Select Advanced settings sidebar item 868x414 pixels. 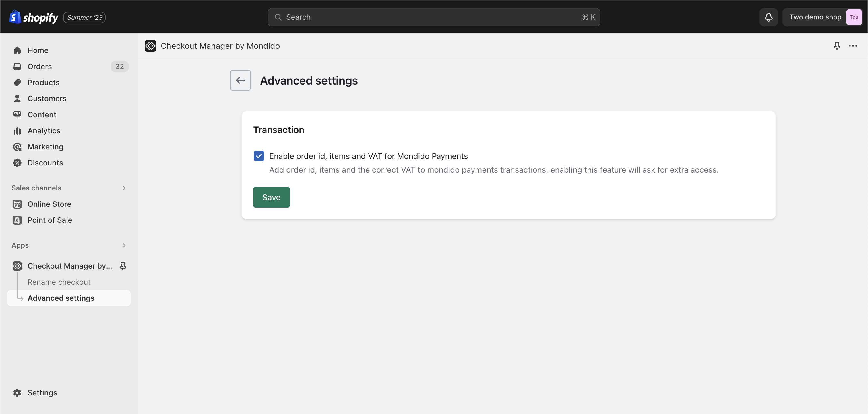coord(69,298)
